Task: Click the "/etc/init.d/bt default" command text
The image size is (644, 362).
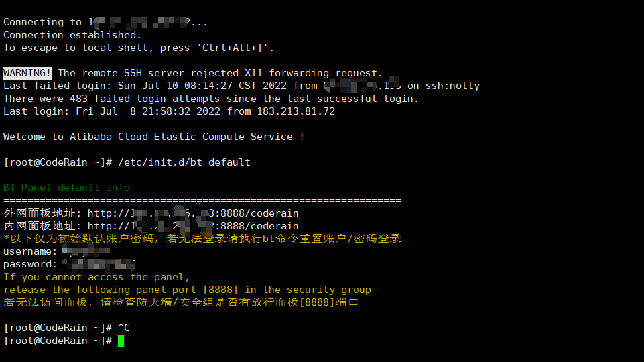Action: click(x=184, y=162)
